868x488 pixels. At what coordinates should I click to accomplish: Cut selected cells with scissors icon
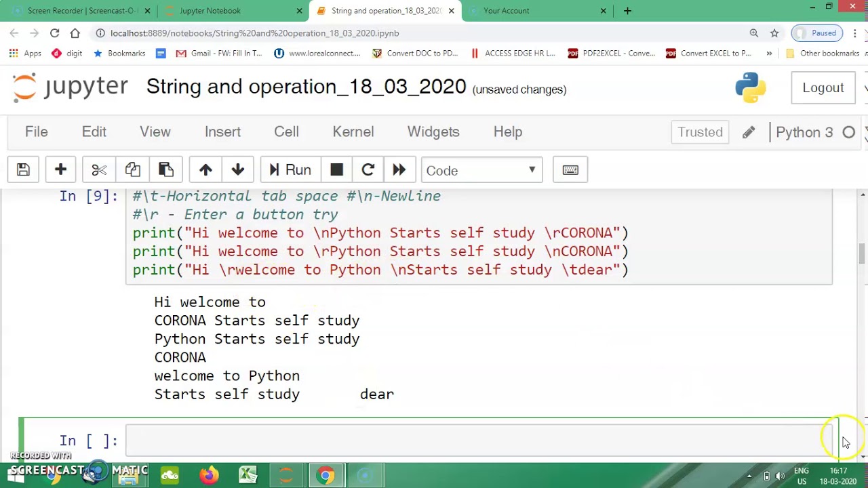(99, 170)
